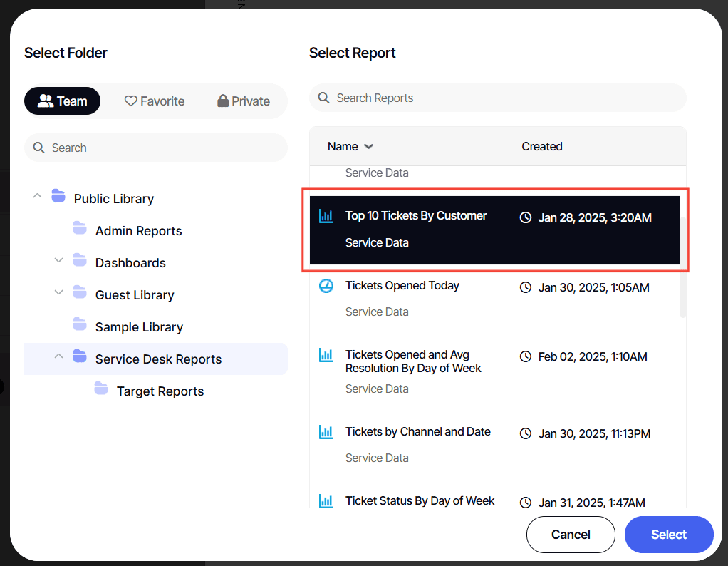Collapse the Service Desk Reports folder

tap(58, 356)
